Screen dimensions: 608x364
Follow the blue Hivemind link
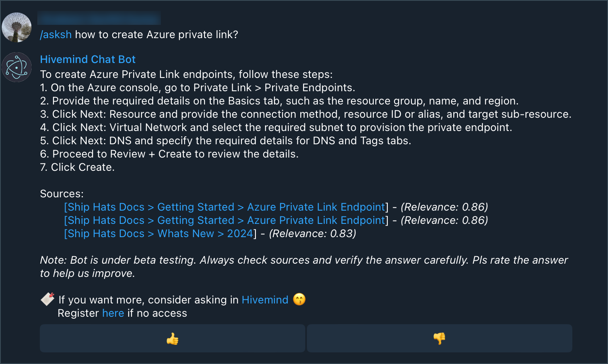(x=265, y=300)
